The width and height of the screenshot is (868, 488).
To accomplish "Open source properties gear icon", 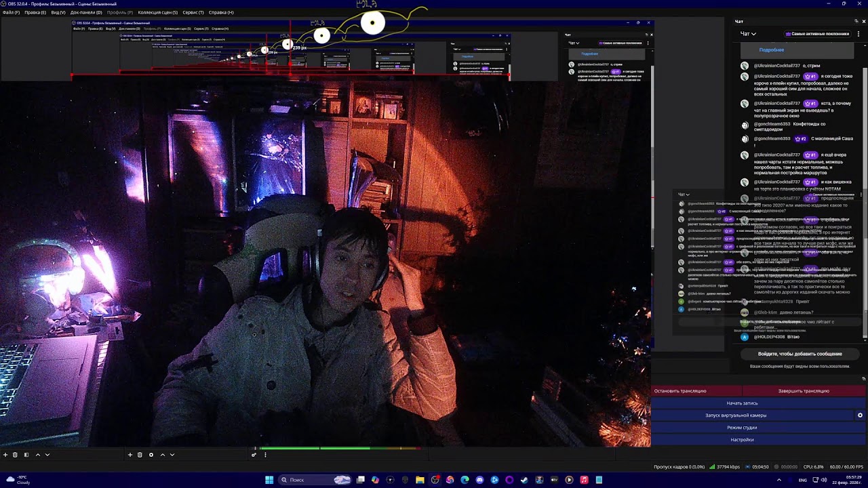I will 151,455.
